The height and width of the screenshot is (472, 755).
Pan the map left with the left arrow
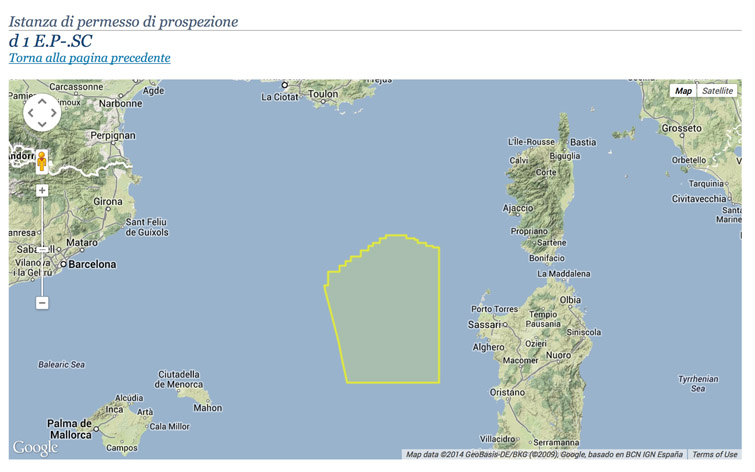pos(29,113)
